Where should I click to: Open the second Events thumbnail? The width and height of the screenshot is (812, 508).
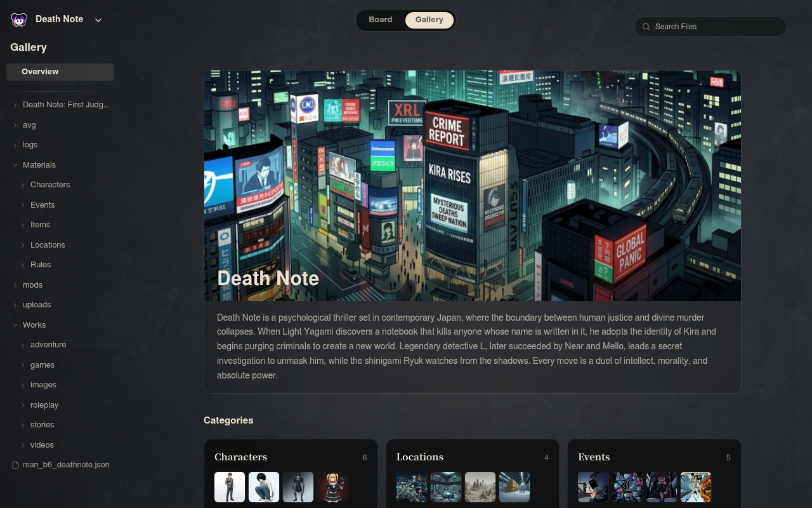627,487
